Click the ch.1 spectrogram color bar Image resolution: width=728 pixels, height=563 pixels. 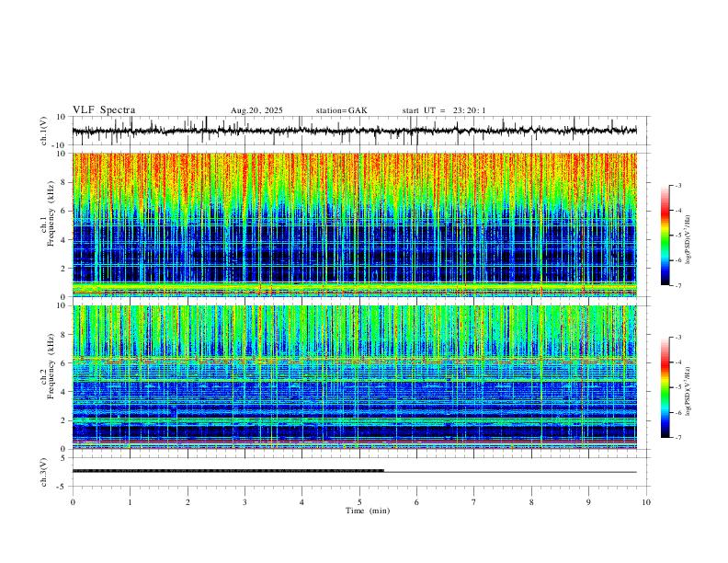[665, 236]
